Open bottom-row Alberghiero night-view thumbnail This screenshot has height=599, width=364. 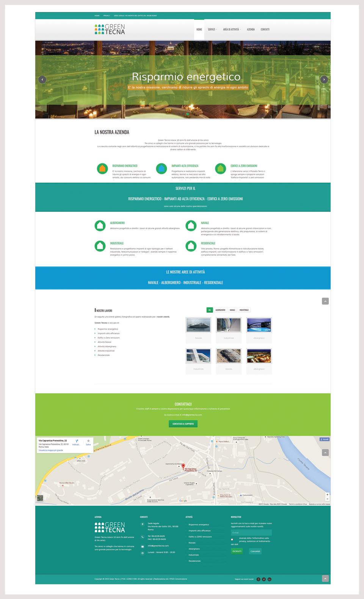tap(259, 356)
